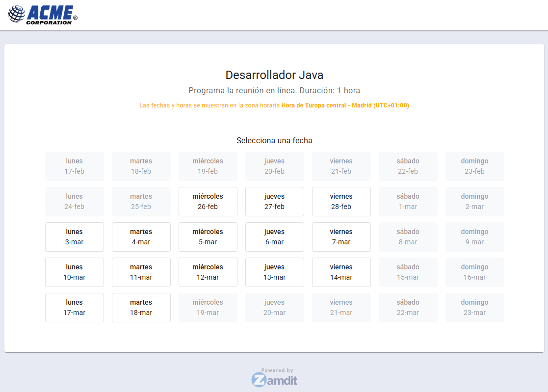Click disabled miércoles 19-mar date tile
Screen dimensions: 548x392
point(208,308)
